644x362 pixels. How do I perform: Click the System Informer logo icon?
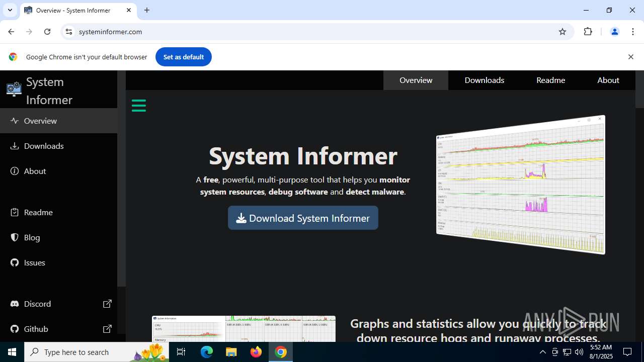pyautogui.click(x=14, y=89)
